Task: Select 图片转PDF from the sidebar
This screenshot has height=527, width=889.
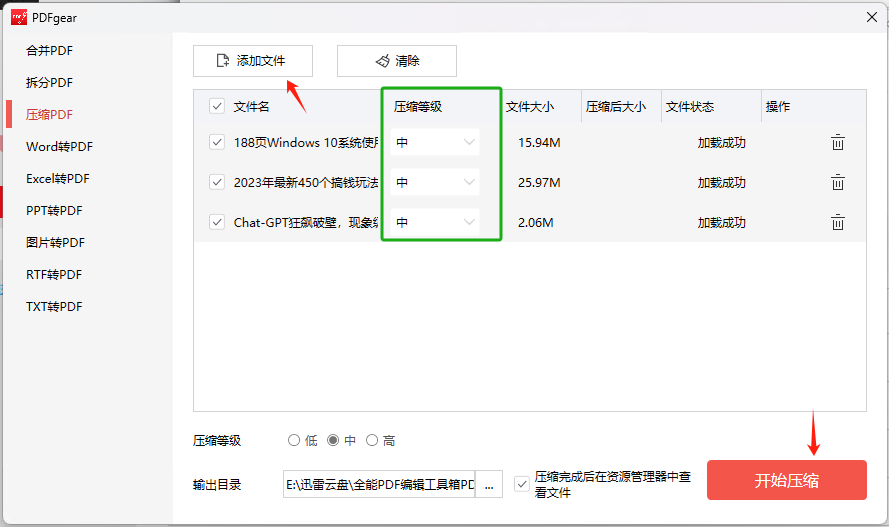Action: 56,243
